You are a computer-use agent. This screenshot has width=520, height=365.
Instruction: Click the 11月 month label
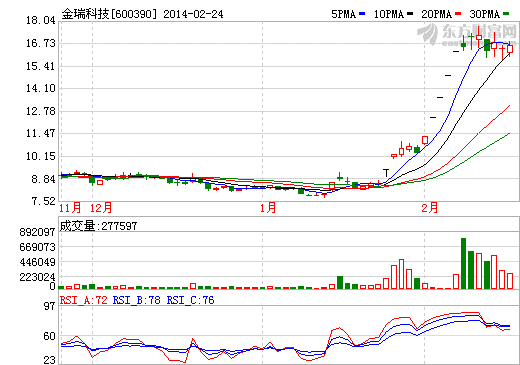click(70, 208)
